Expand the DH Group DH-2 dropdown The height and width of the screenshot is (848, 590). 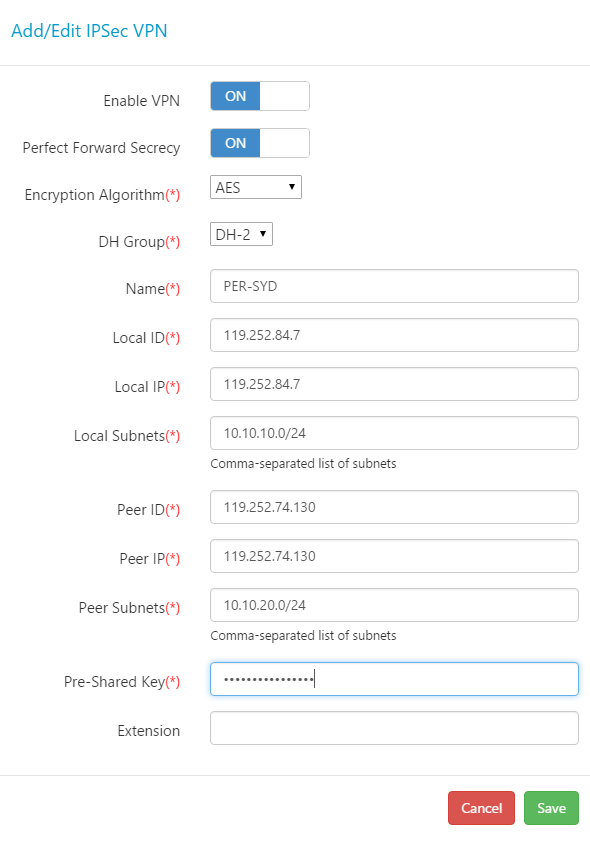click(x=241, y=234)
